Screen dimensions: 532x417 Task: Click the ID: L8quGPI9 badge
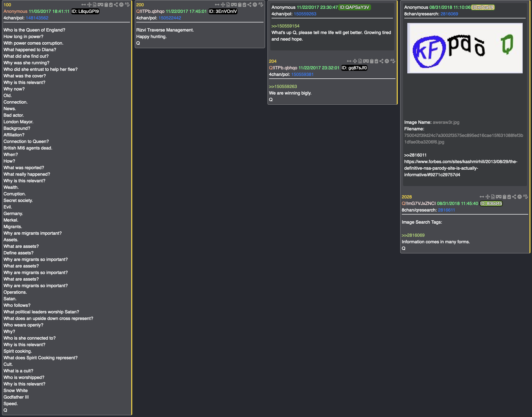coord(85,11)
